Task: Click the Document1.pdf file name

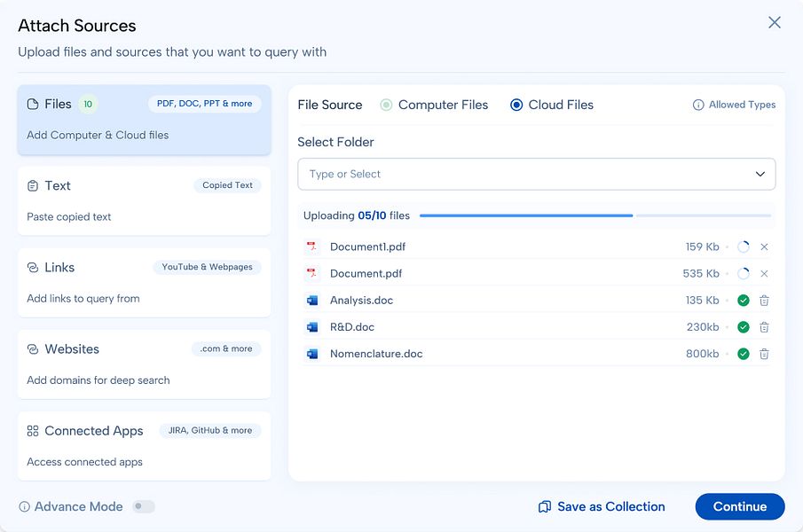Action: pyautogui.click(x=367, y=246)
